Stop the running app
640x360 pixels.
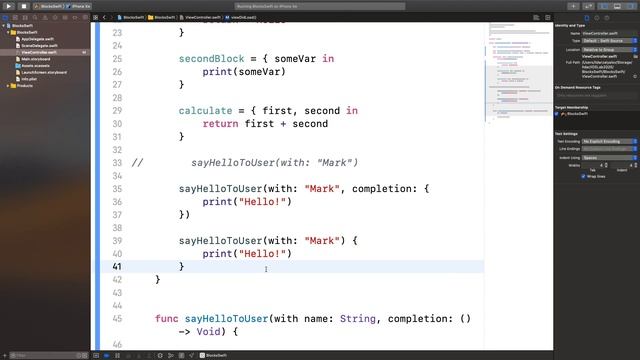(x=24, y=6)
